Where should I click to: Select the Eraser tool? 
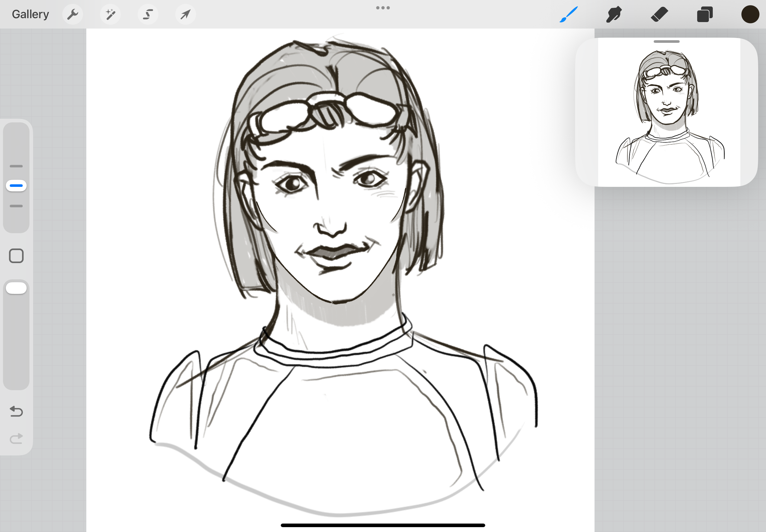tap(659, 14)
